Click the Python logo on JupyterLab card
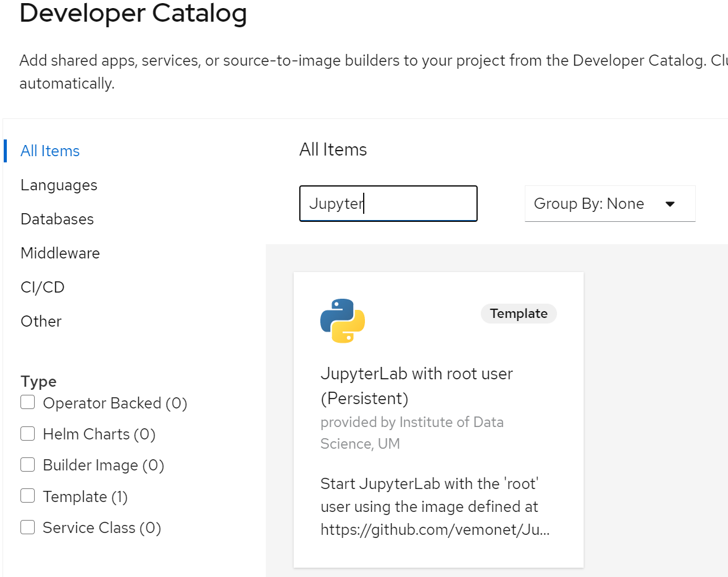Viewport: 728px width, 577px height. pyautogui.click(x=343, y=321)
